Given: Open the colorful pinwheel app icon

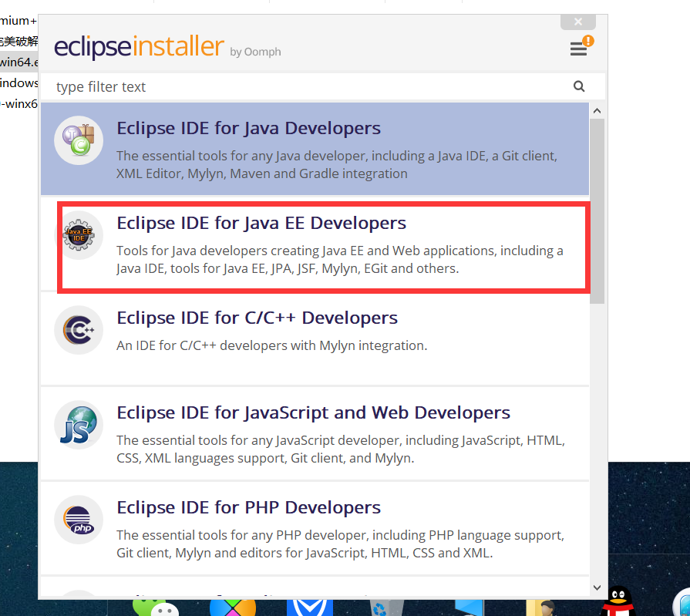Looking at the screenshot, I should tap(233, 608).
